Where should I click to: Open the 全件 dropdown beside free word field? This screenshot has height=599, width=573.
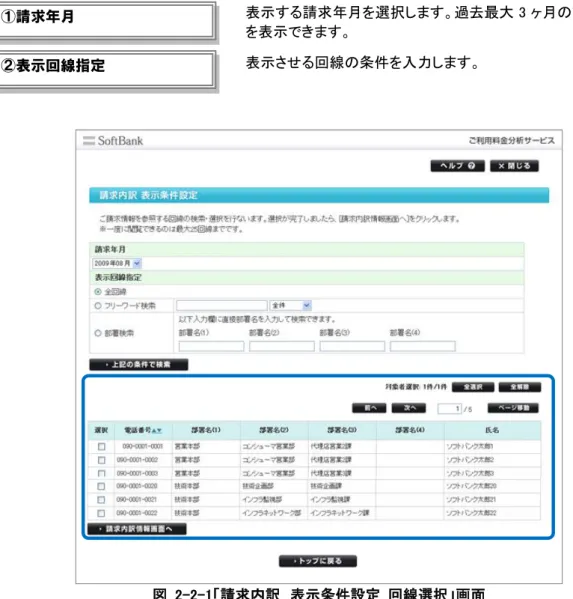pyautogui.click(x=291, y=305)
